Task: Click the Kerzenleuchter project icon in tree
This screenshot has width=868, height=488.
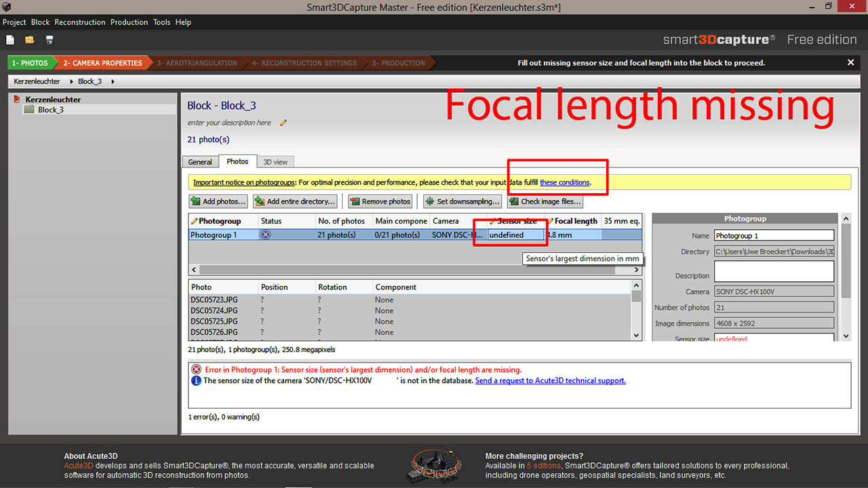Action: coord(17,99)
